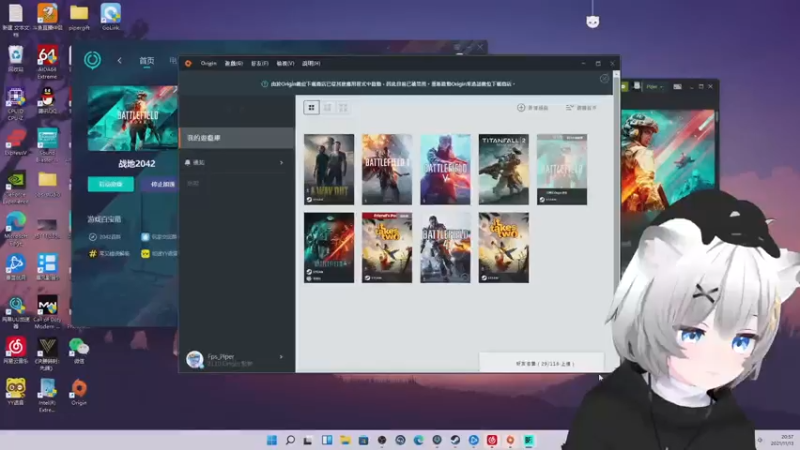Open the Battlefield 1 game tile
The height and width of the screenshot is (450, 800).
[x=387, y=169]
